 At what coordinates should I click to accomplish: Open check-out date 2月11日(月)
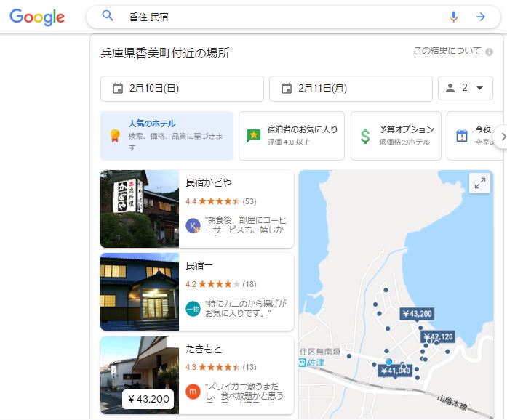point(351,89)
